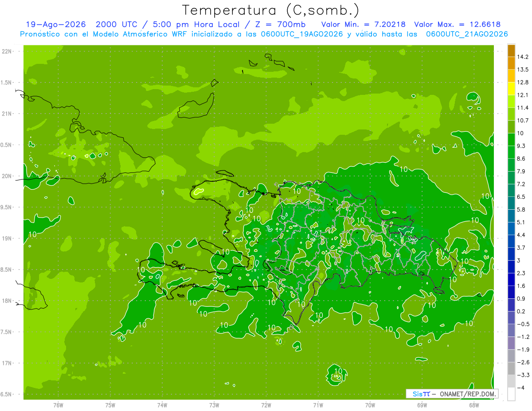
Task: Select the "19-Ago-2026" date text
Action: 56,24
